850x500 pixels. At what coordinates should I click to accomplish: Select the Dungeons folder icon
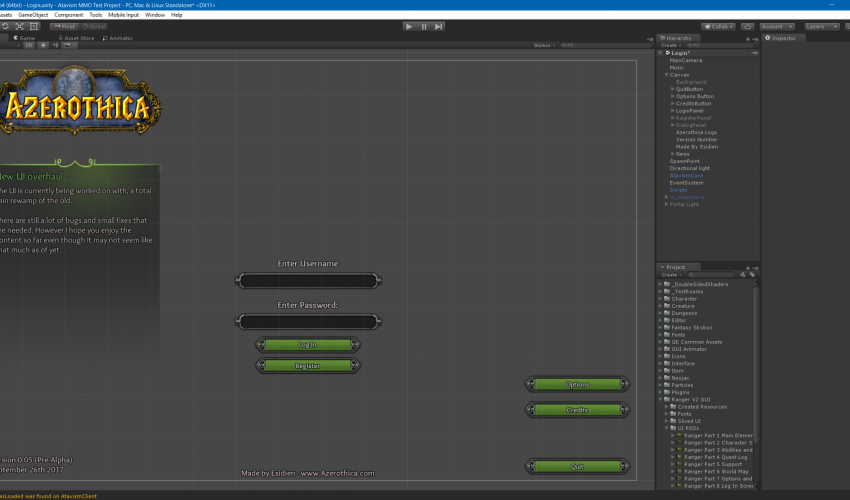pos(667,313)
